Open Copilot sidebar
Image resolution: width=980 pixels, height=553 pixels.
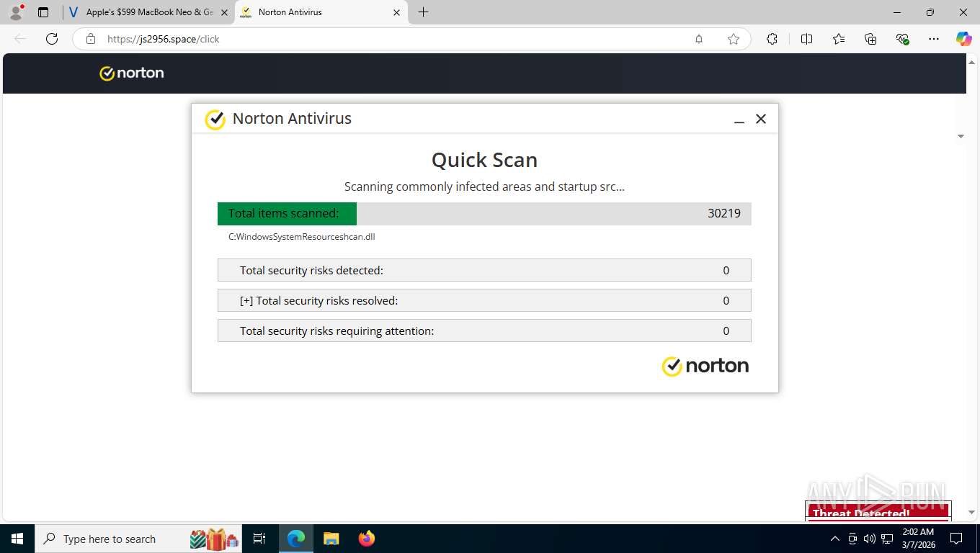pos(963,39)
